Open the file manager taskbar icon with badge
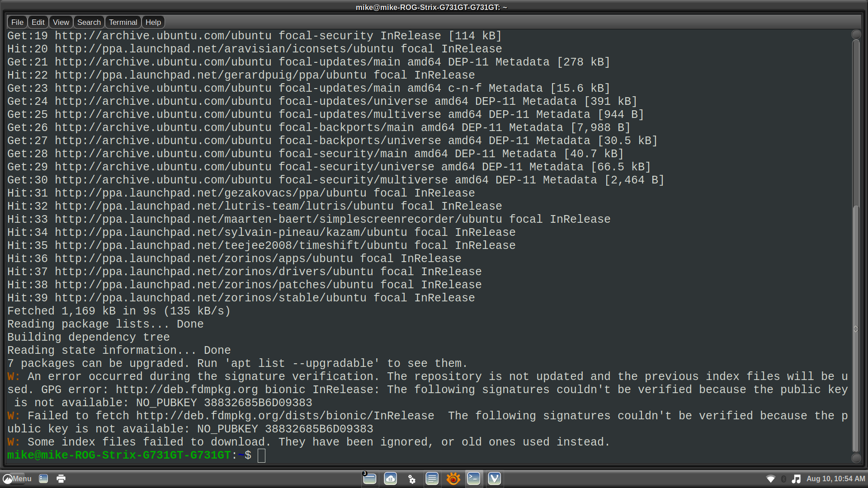868x488 pixels. (x=369, y=479)
